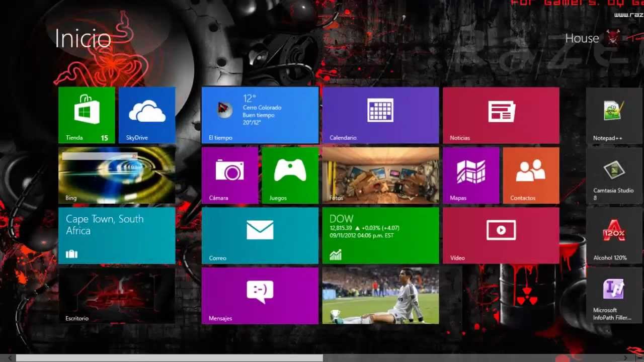Open the Juegos Xbox tile

coord(290,175)
